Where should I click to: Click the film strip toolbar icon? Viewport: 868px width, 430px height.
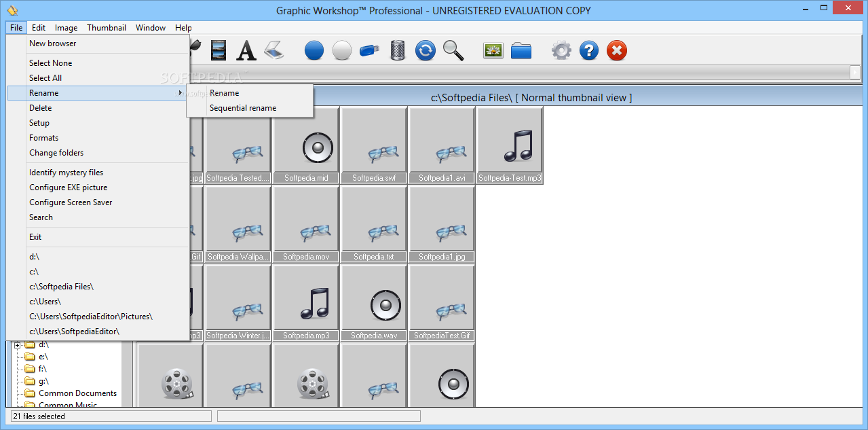point(219,50)
